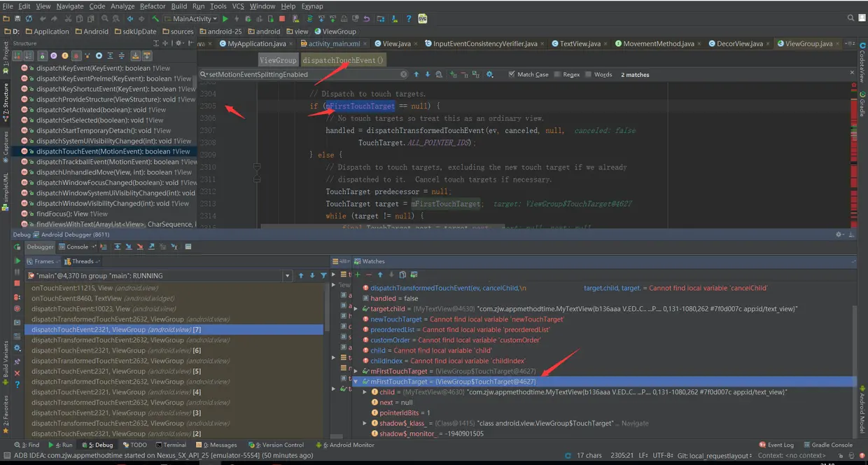The height and width of the screenshot is (465, 868).
Task: Expand the target.child watch node
Action: pos(356,309)
